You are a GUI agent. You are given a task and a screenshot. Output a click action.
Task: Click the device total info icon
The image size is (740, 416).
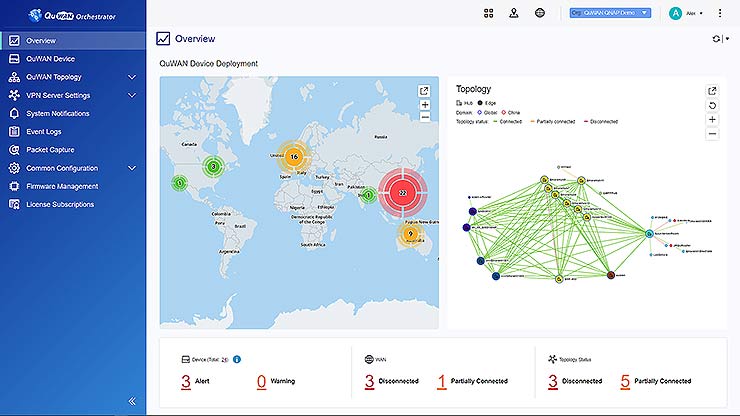tap(237, 359)
